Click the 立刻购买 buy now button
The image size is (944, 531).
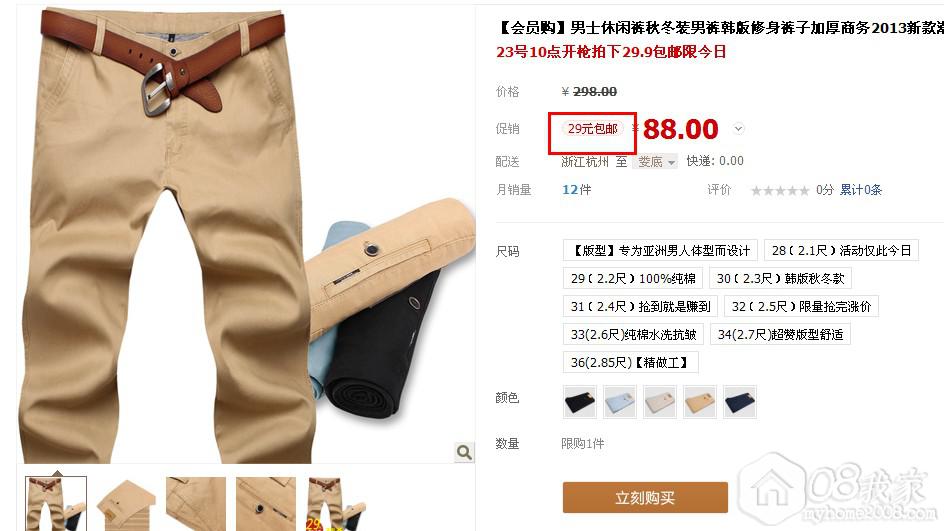tap(645, 497)
